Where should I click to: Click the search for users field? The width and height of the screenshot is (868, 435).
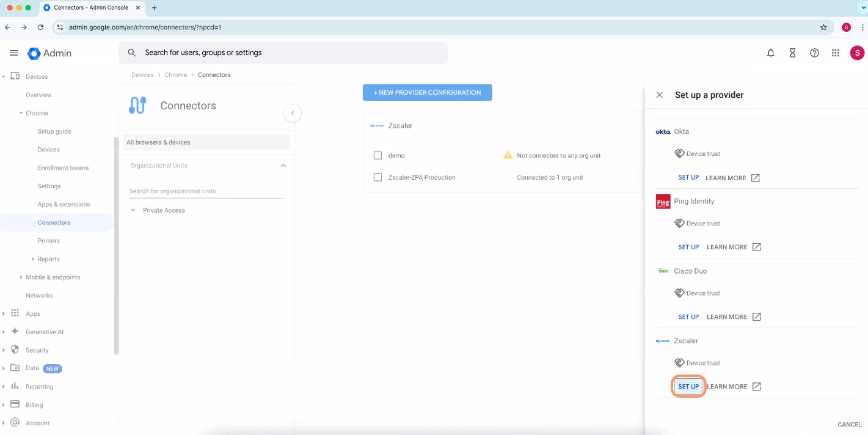[x=283, y=53]
